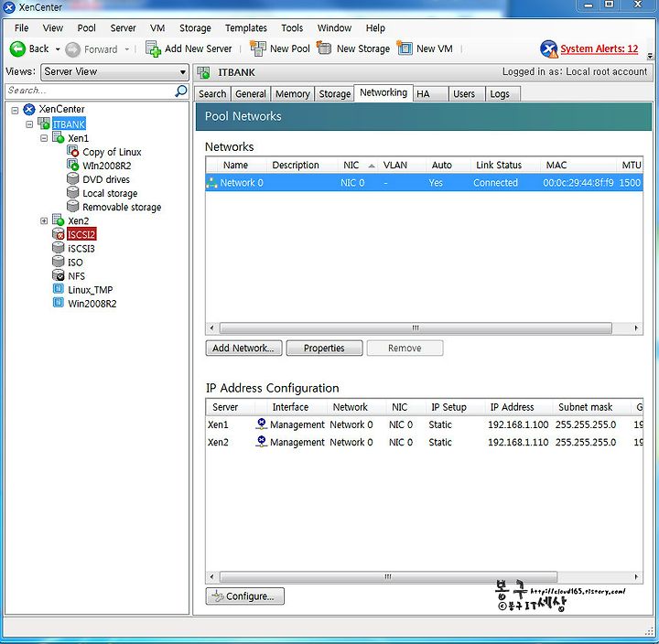Click the Xen2 management interface icon
The width and height of the screenshot is (659, 644).
262,442
